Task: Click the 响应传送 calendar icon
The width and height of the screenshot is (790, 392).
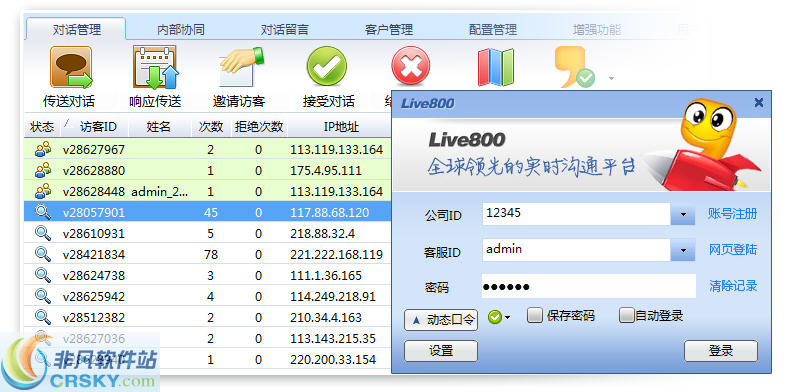Action: [x=156, y=67]
